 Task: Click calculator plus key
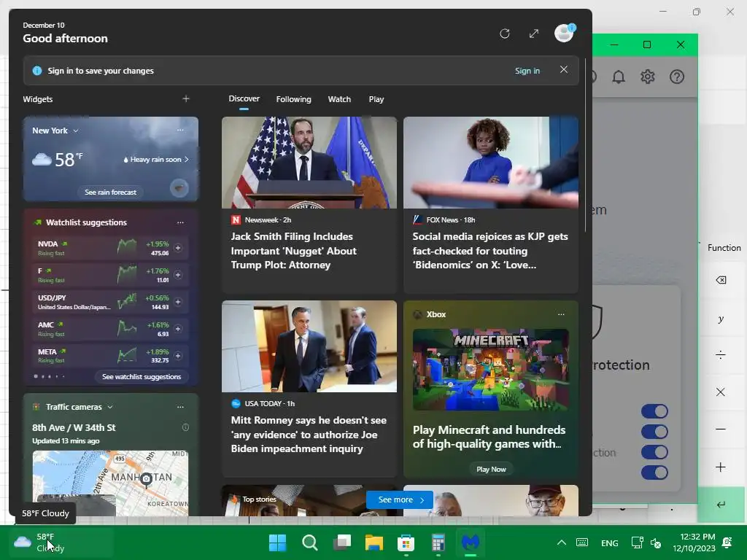[721, 467]
